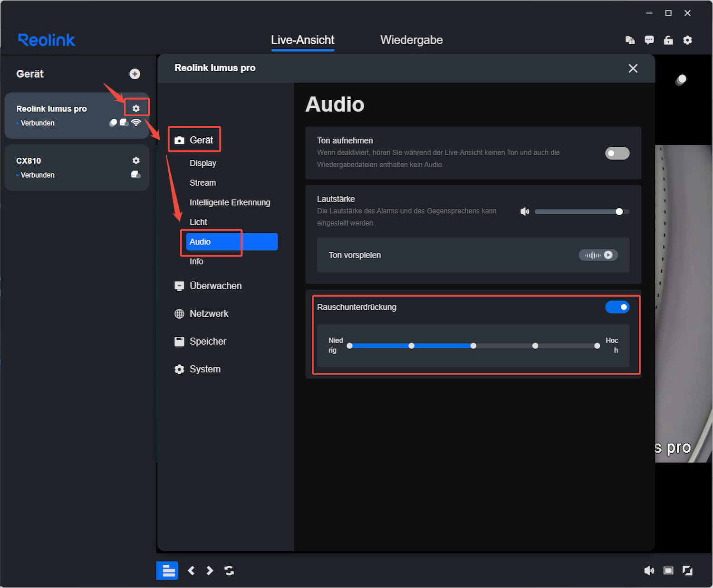Image resolution: width=713 pixels, height=588 pixels.
Task: Enable the Ton aufnehmen switch
Action: 617,153
